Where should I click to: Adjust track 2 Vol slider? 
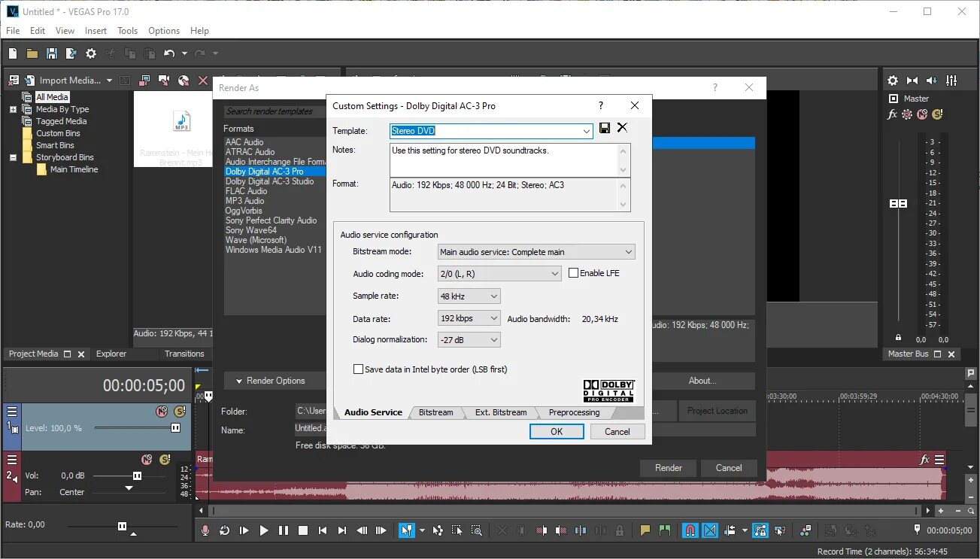point(137,475)
